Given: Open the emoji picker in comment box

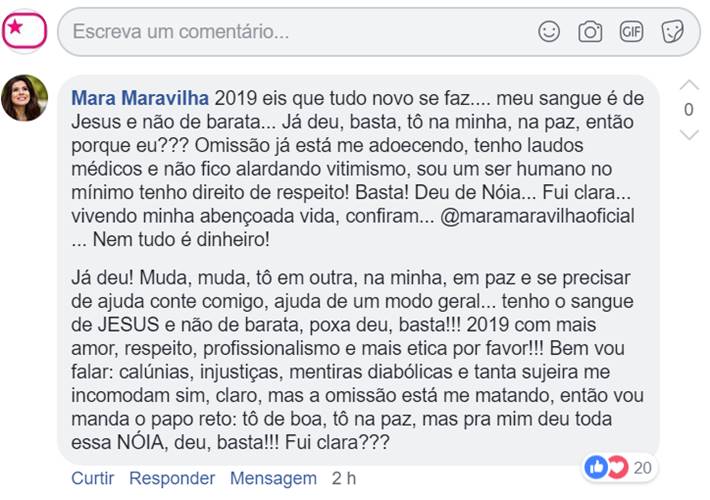Looking at the screenshot, I should [549, 31].
